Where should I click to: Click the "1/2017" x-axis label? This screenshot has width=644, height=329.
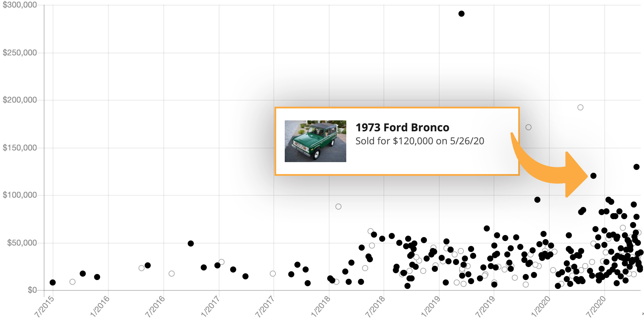(x=210, y=306)
